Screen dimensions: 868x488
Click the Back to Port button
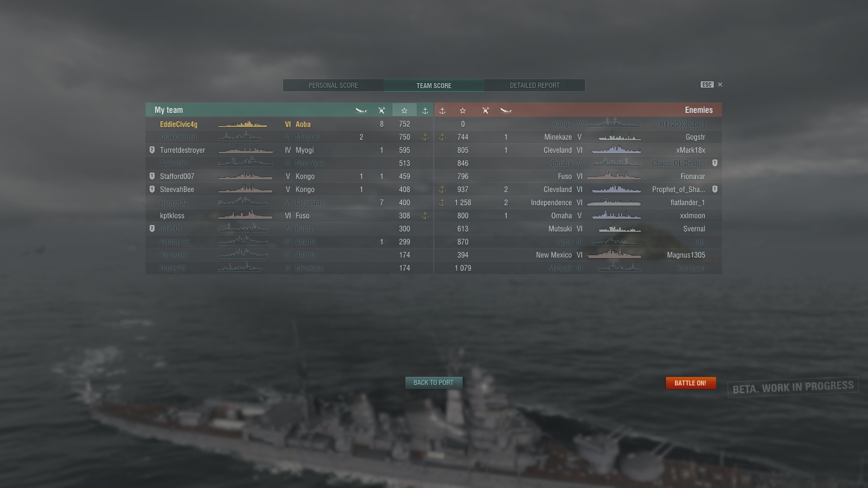434,383
